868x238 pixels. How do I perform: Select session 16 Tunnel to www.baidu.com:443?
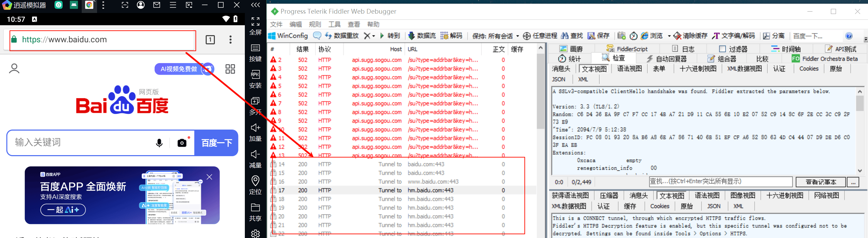(402, 182)
